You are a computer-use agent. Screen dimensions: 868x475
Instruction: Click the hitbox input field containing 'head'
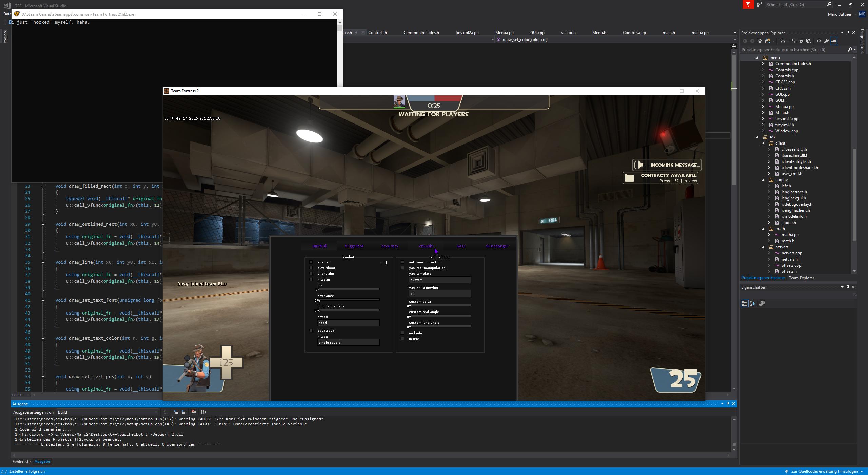coord(349,323)
